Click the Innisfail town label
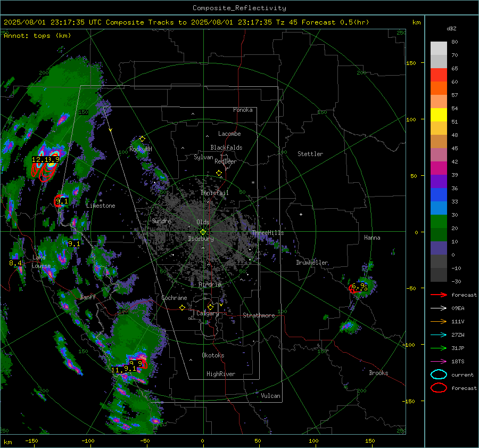The height and width of the screenshot is (448, 479). coord(214,193)
